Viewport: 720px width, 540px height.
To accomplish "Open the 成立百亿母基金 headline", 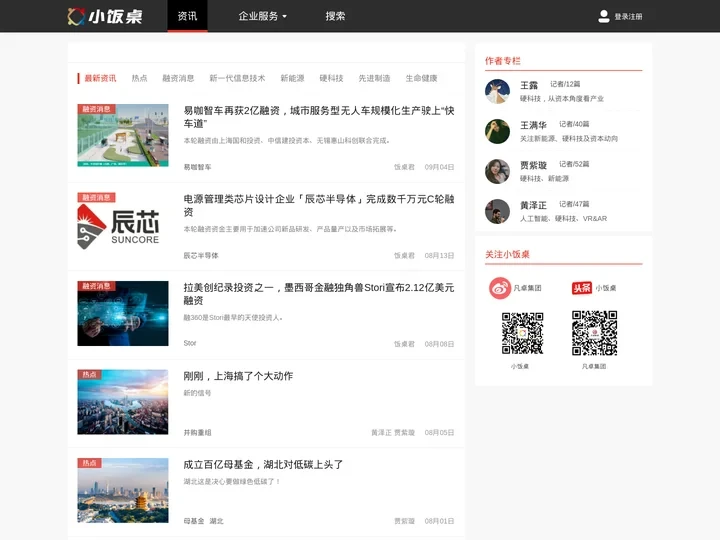I will [x=263, y=465].
